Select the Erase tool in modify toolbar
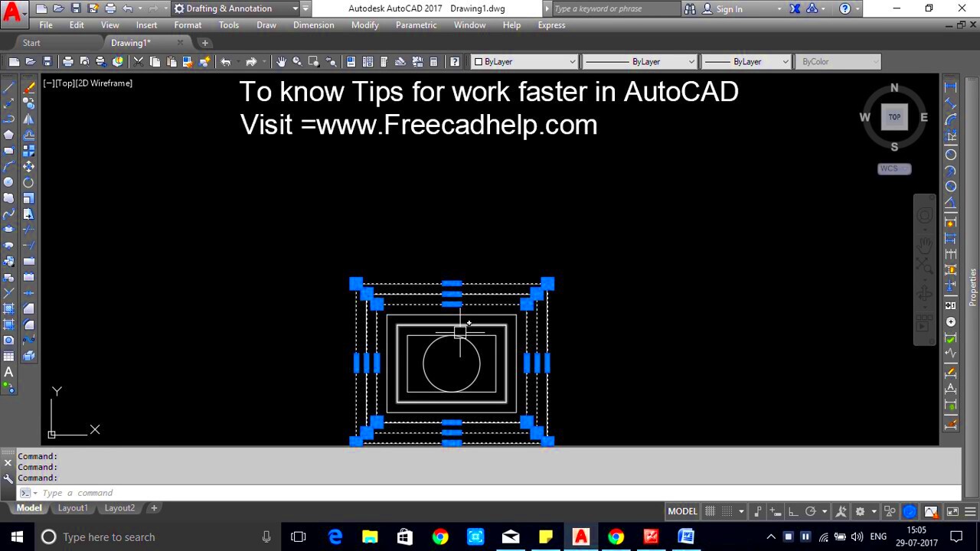980x551 pixels. pyautogui.click(x=28, y=87)
